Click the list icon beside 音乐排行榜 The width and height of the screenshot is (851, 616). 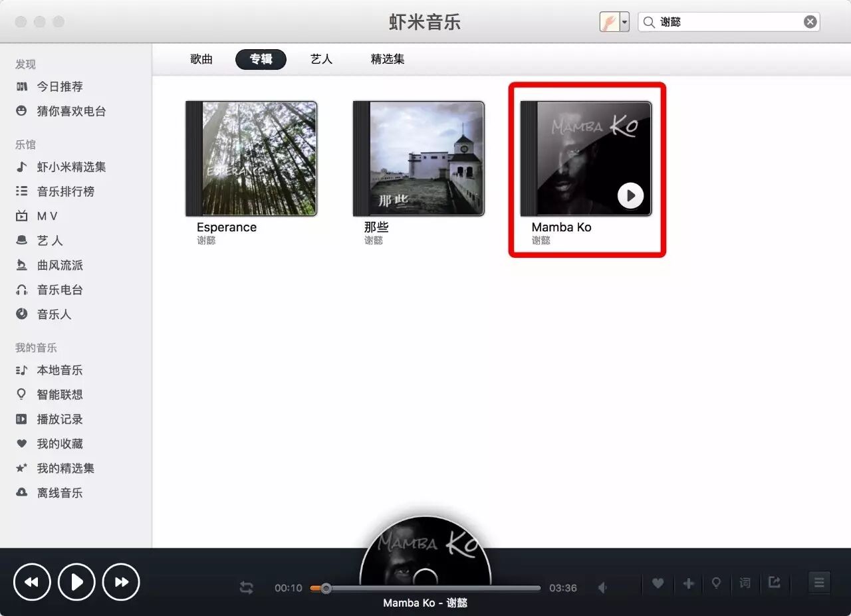(22, 191)
